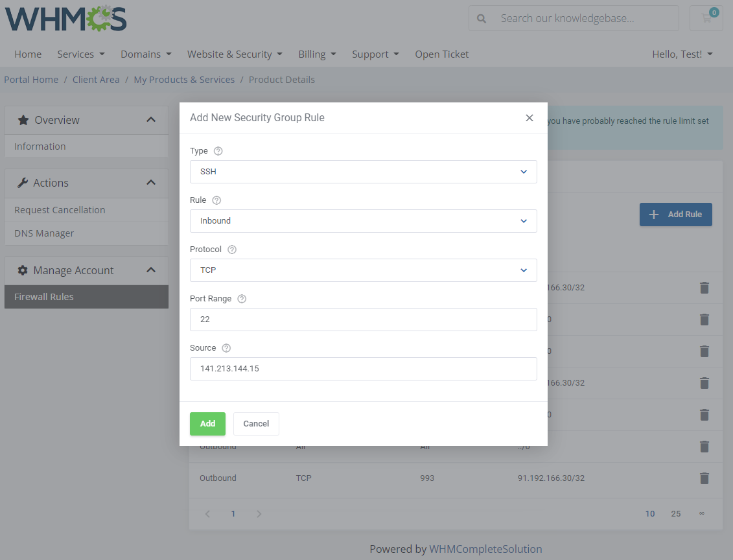Delete the Outbound TCP 993 rule

[704, 478]
